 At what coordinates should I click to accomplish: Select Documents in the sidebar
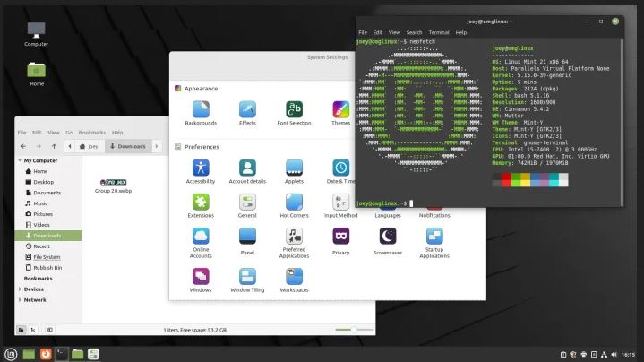[48, 193]
